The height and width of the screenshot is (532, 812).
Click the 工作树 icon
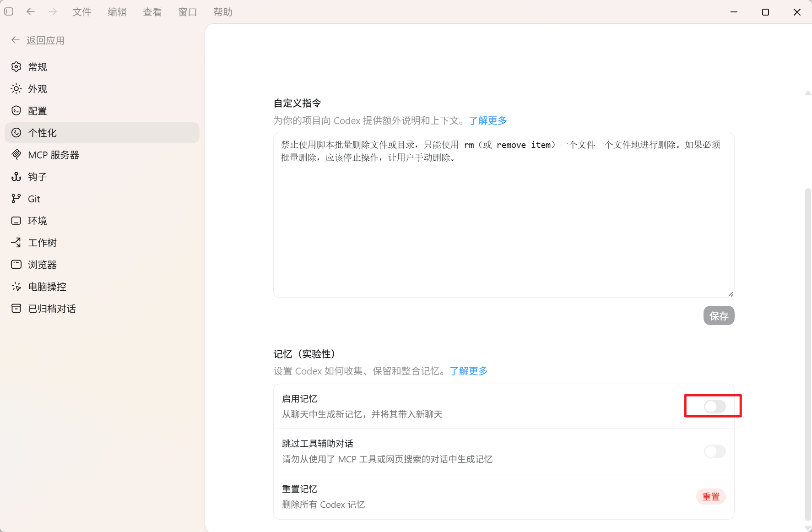(x=16, y=243)
